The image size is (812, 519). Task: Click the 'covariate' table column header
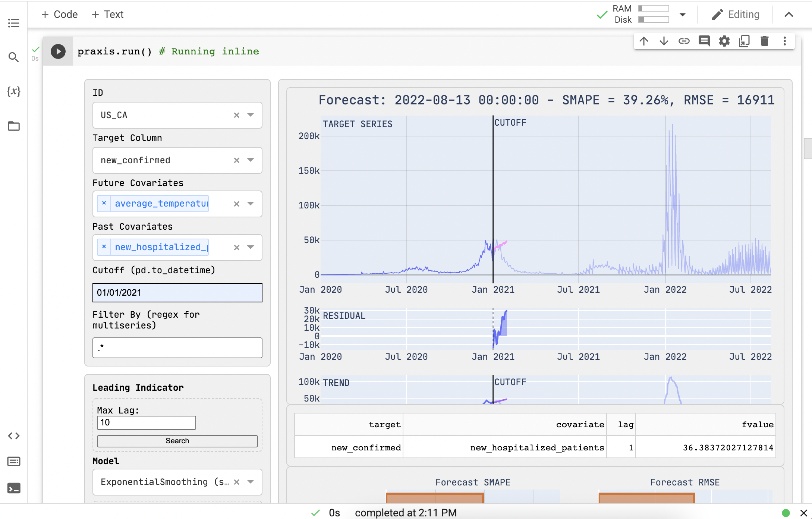click(505, 425)
